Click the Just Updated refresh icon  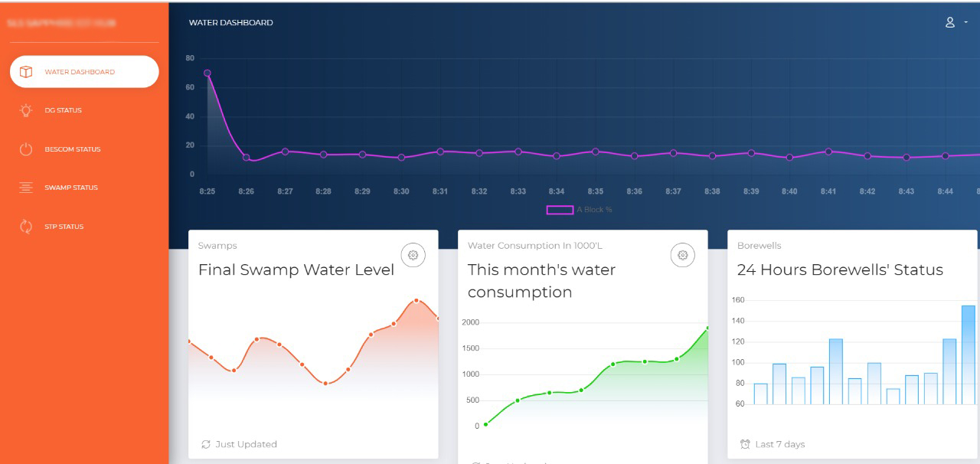coord(206,444)
